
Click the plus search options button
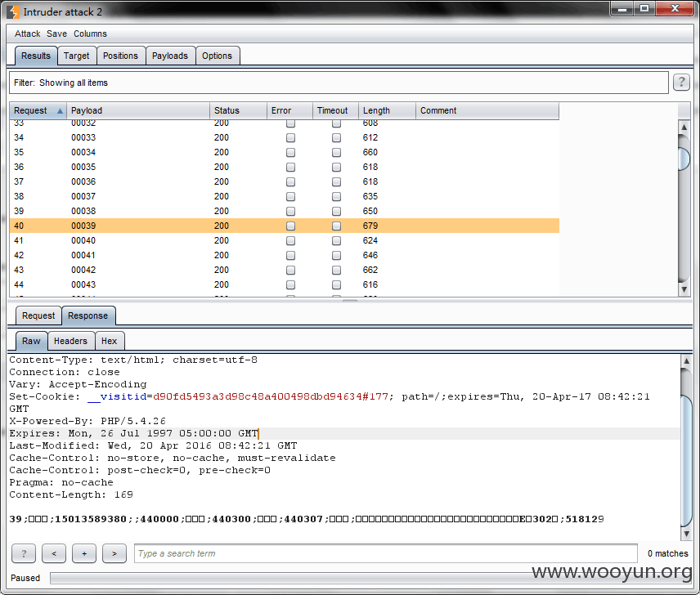coord(84,553)
